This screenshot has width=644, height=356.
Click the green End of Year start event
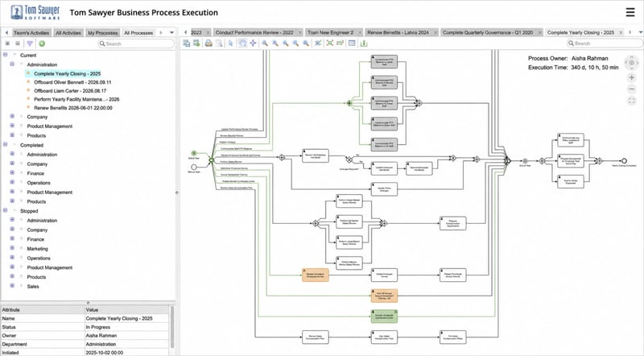194,153
